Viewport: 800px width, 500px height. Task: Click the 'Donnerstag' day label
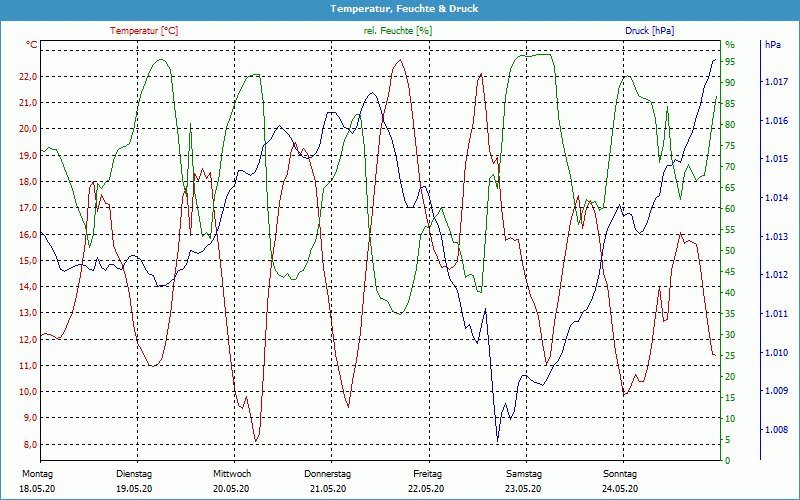coord(328,474)
